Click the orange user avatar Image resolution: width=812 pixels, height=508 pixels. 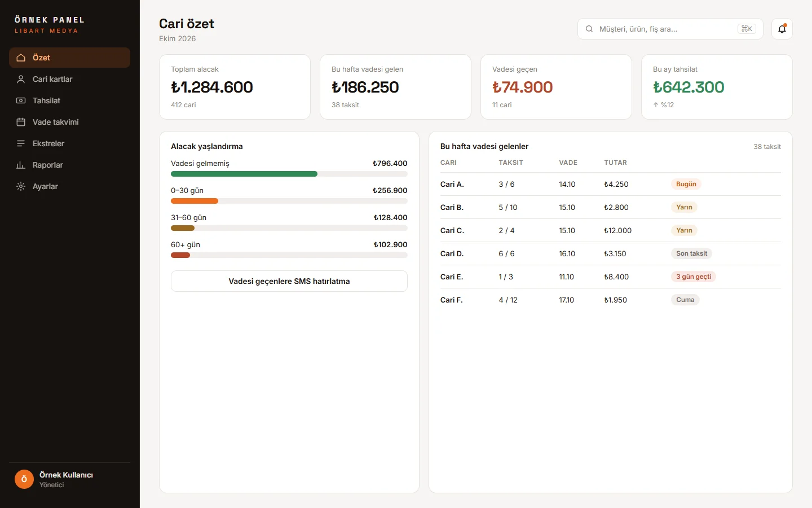(24, 479)
